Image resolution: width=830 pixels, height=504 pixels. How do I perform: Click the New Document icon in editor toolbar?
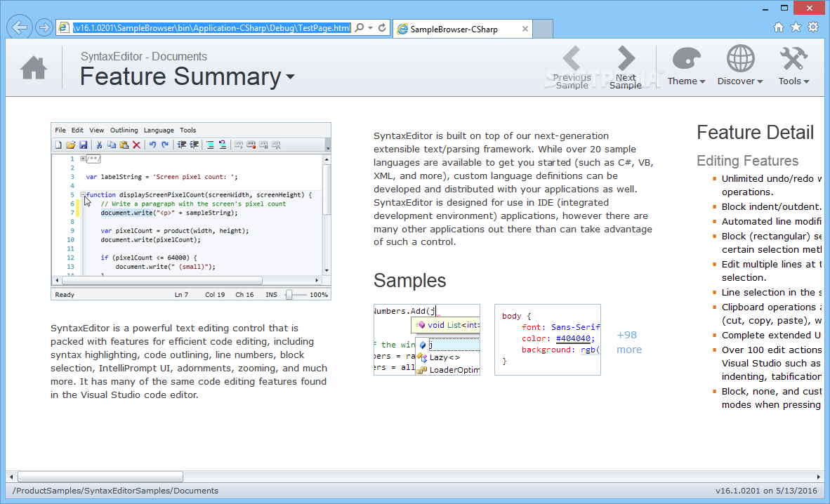(x=58, y=145)
